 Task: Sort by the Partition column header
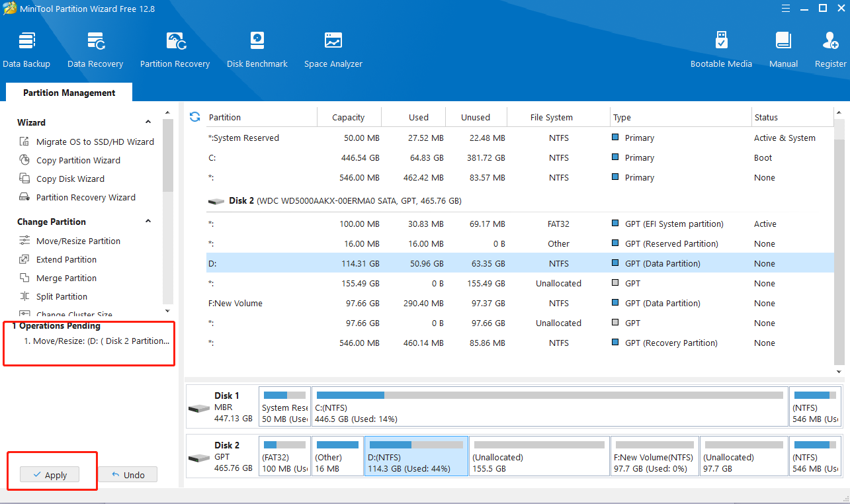click(261, 117)
